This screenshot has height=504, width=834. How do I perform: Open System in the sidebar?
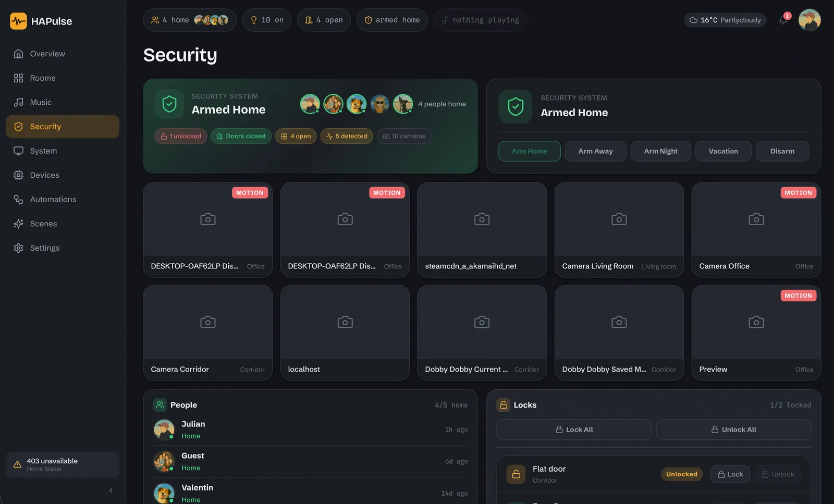click(x=63, y=151)
